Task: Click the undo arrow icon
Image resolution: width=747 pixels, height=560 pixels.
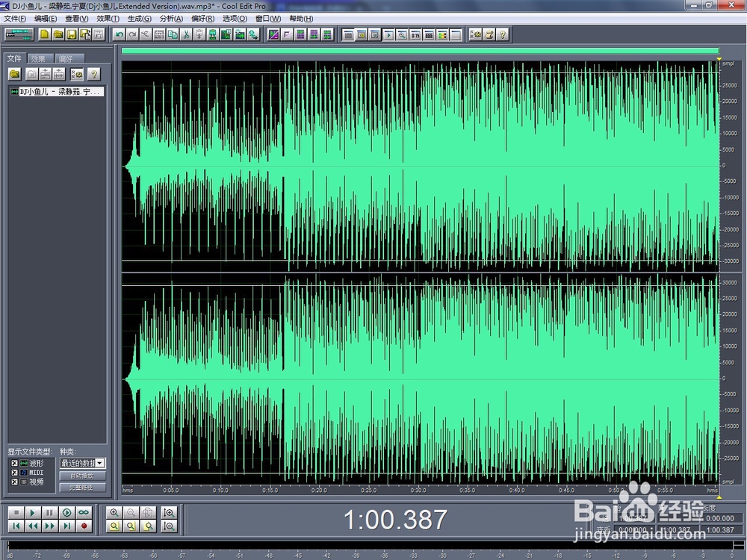Action: 119,34
